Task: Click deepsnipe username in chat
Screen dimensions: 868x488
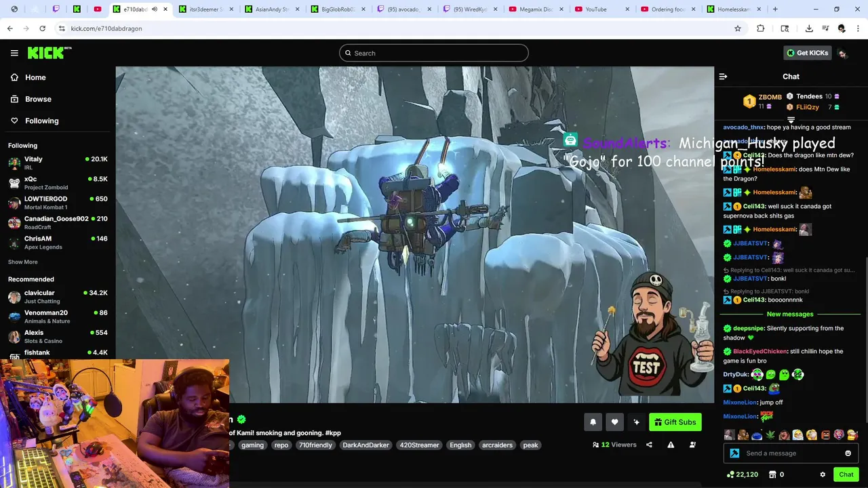Action: pos(749,328)
